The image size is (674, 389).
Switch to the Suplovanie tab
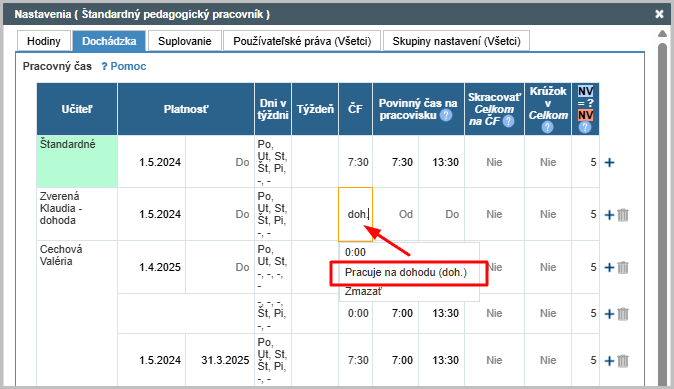tap(185, 41)
